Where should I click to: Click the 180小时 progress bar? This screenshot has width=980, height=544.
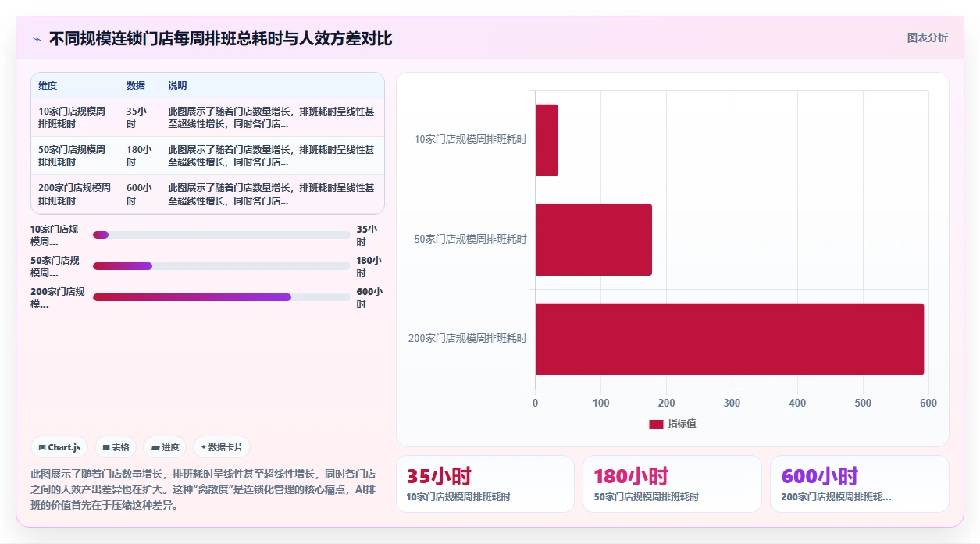(222, 266)
